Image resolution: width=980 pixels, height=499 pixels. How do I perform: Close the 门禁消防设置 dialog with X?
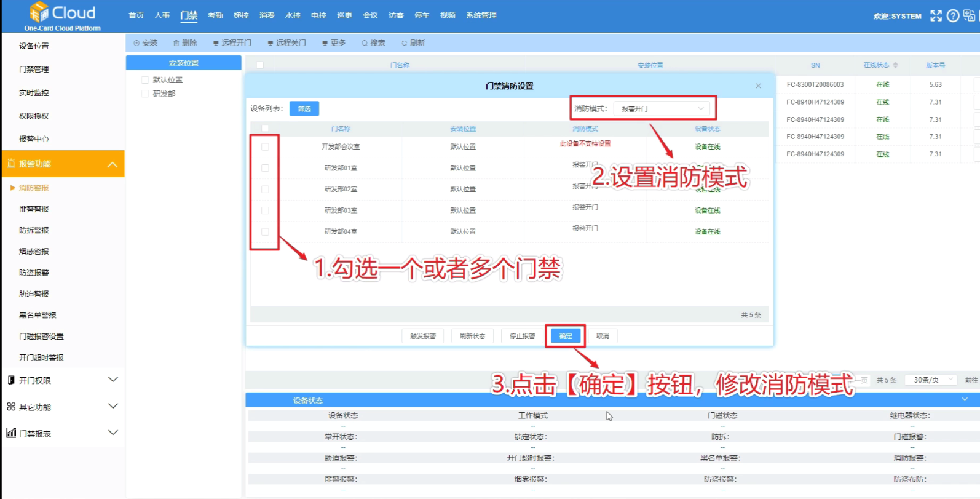click(x=758, y=86)
